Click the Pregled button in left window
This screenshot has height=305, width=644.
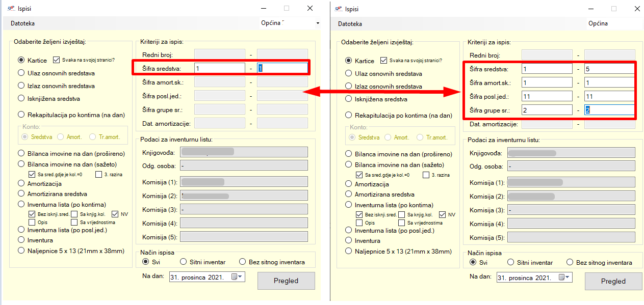[x=286, y=281]
